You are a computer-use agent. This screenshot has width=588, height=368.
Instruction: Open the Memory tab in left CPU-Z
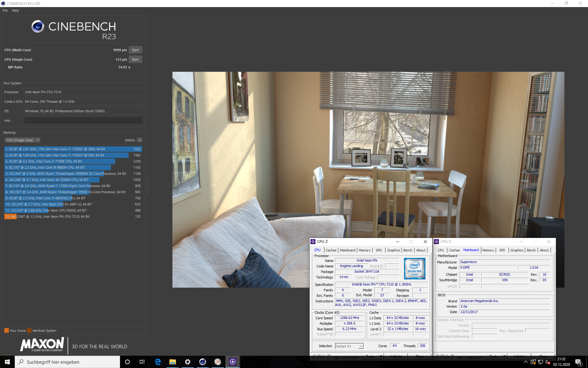point(364,250)
